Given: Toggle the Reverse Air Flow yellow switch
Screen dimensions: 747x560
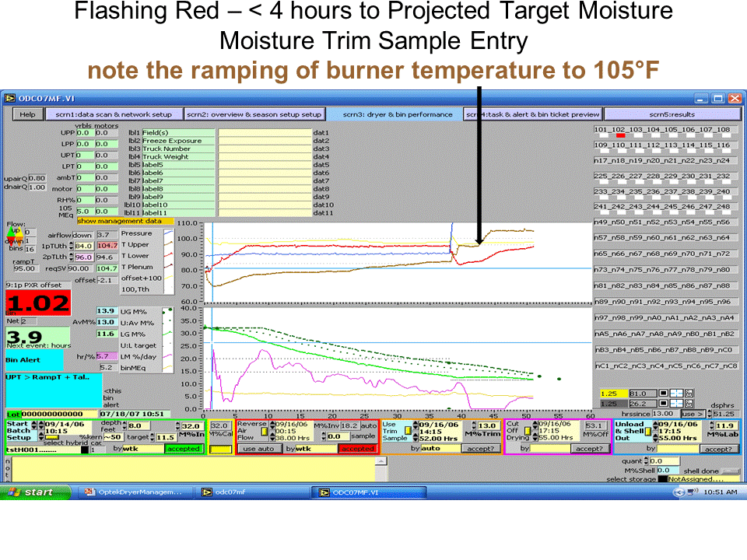Looking at the screenshot, I should coord(265,432).
